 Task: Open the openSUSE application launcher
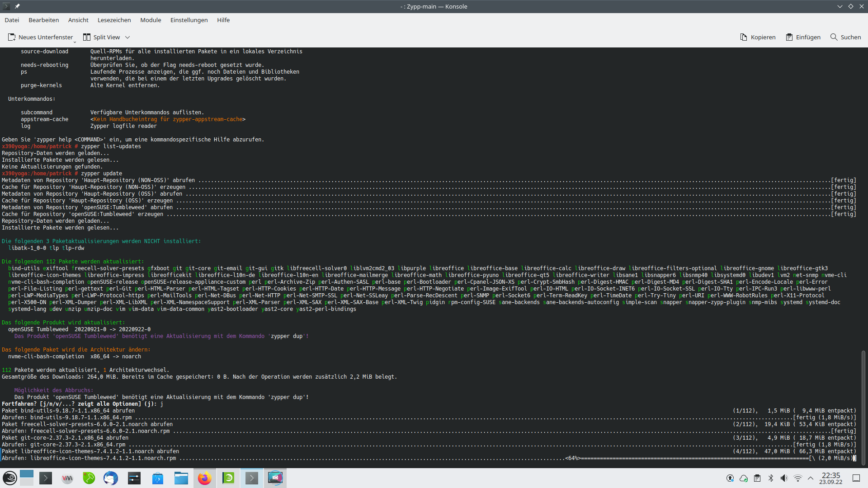tap(10, 478)
